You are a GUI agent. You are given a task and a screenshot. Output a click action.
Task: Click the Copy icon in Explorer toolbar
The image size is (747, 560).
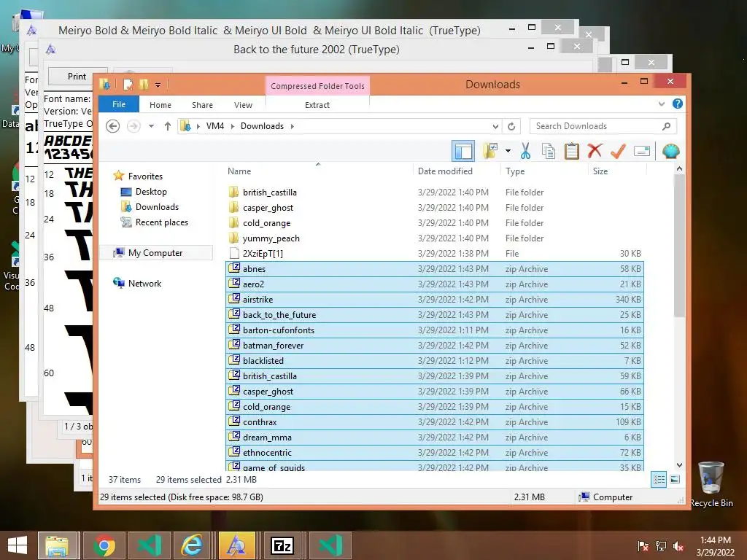pos(549,152)
